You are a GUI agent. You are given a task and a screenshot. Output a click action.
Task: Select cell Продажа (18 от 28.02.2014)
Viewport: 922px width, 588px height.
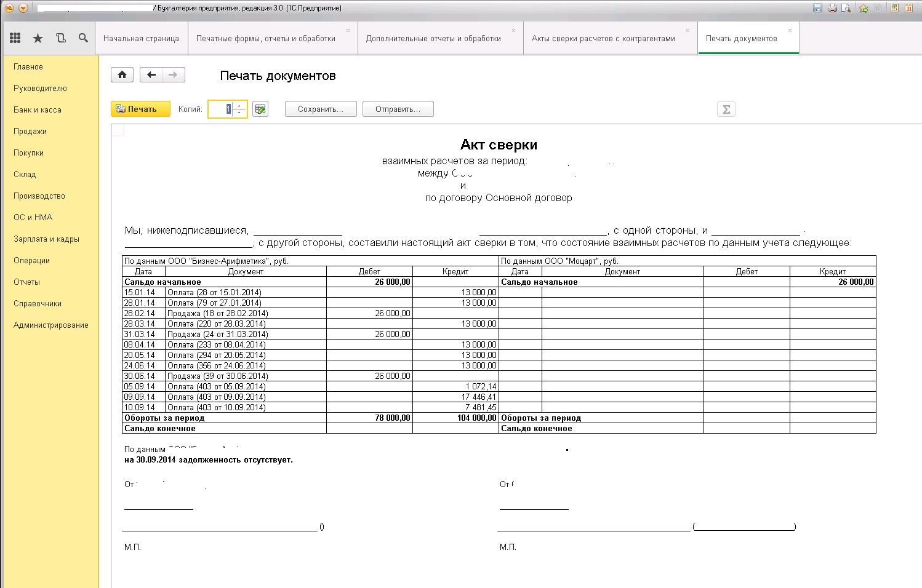[246, 314]
